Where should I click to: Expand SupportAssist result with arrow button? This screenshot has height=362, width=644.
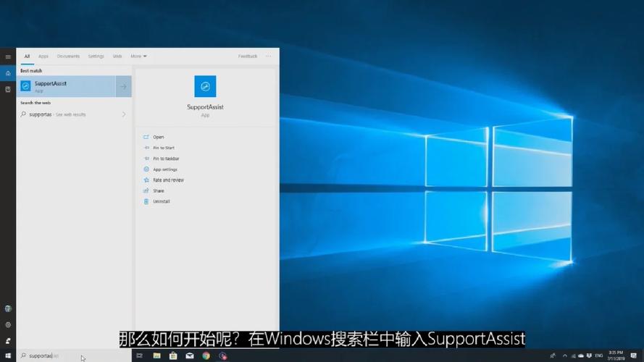pos(124,86)
